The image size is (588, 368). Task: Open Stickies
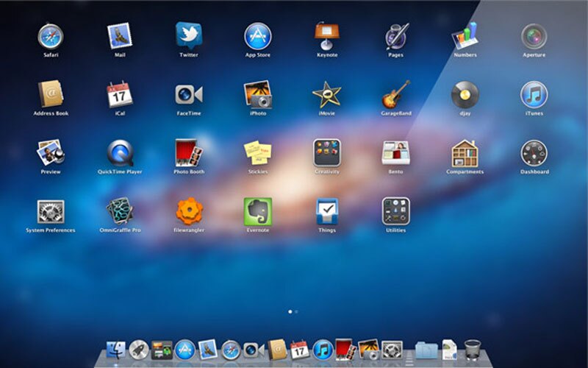click(x=258, y=153)
